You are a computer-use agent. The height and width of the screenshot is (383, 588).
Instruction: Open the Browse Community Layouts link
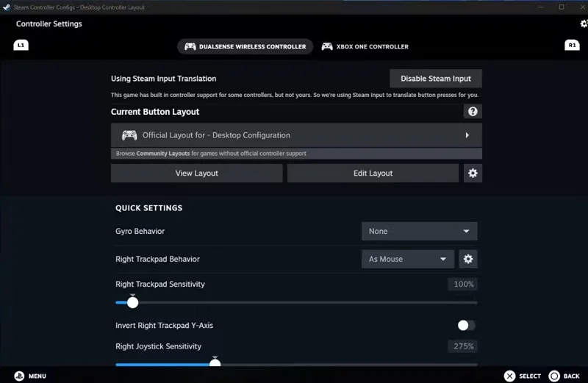(296, 154)
